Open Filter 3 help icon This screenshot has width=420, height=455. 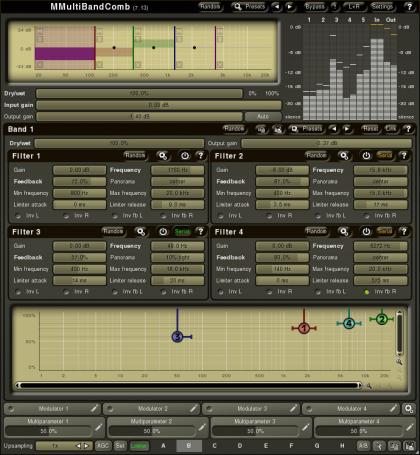(x=201, y=232)
